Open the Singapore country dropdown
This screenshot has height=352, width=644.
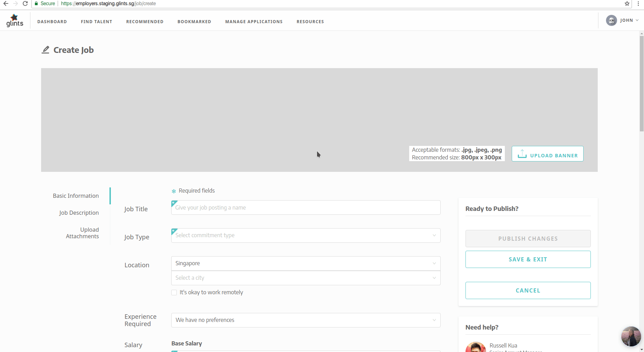pos(306,263)
